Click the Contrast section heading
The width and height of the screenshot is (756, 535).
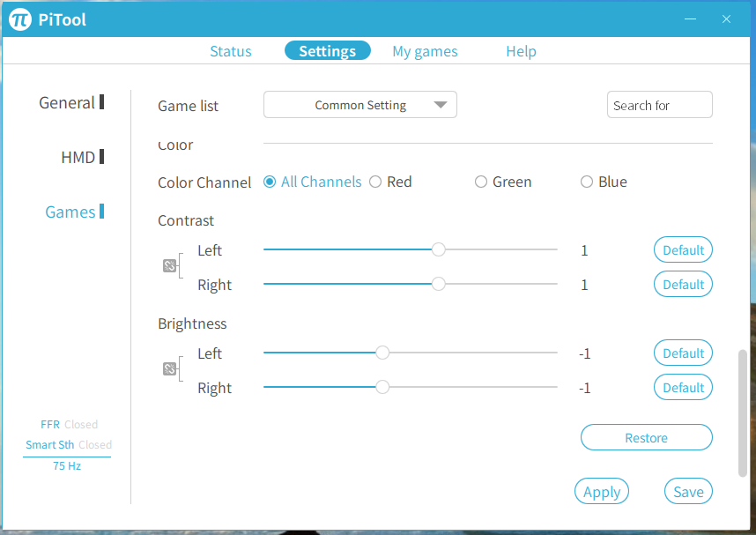click(186, 220)
